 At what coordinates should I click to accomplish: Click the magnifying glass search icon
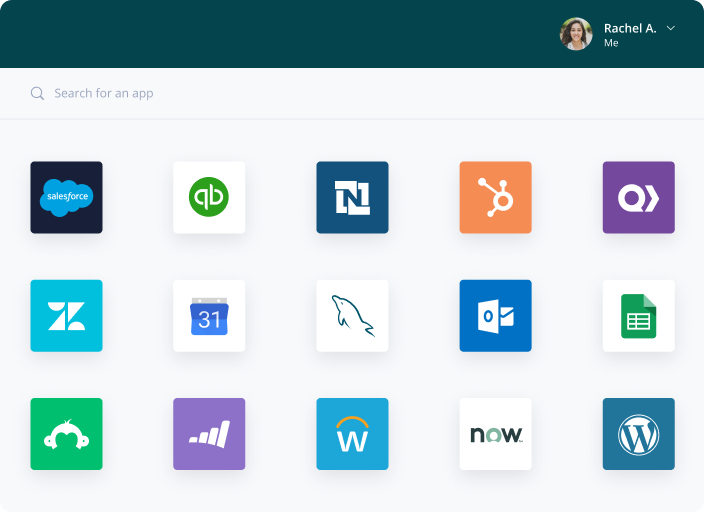click(37, 93)
